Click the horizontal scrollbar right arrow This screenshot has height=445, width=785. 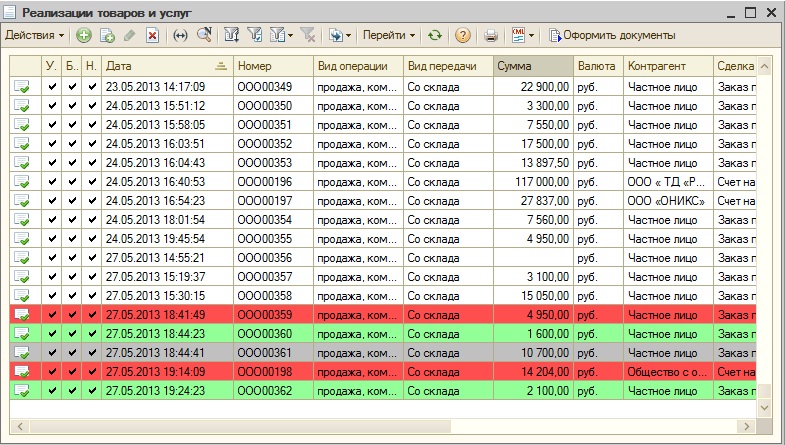coord(746,426)
